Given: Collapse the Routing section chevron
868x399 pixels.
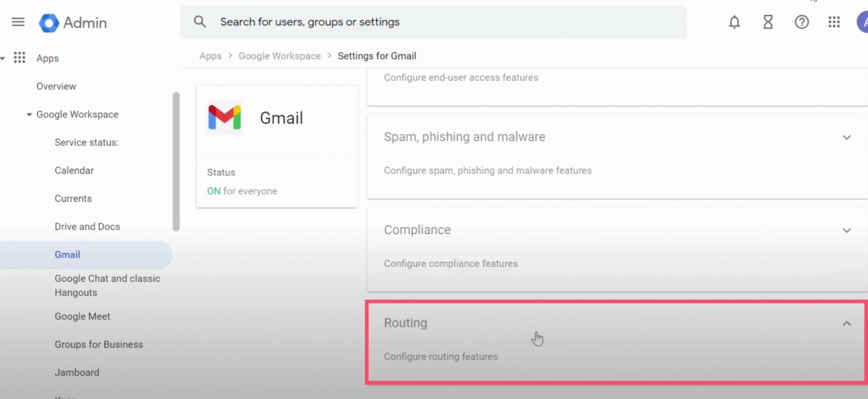Looking at the screenshot, I should coord(847,323).
